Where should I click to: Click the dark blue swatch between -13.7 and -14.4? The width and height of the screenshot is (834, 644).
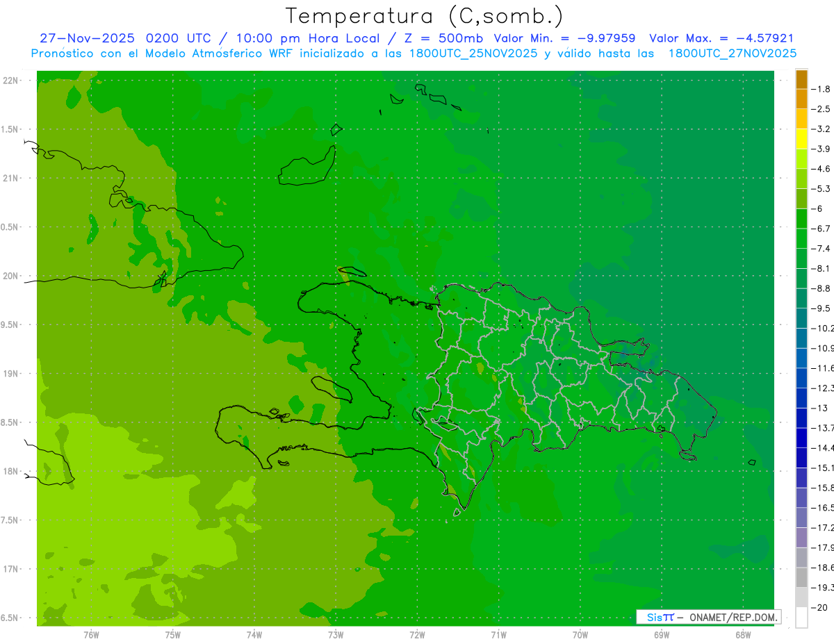tap(801, 438)
